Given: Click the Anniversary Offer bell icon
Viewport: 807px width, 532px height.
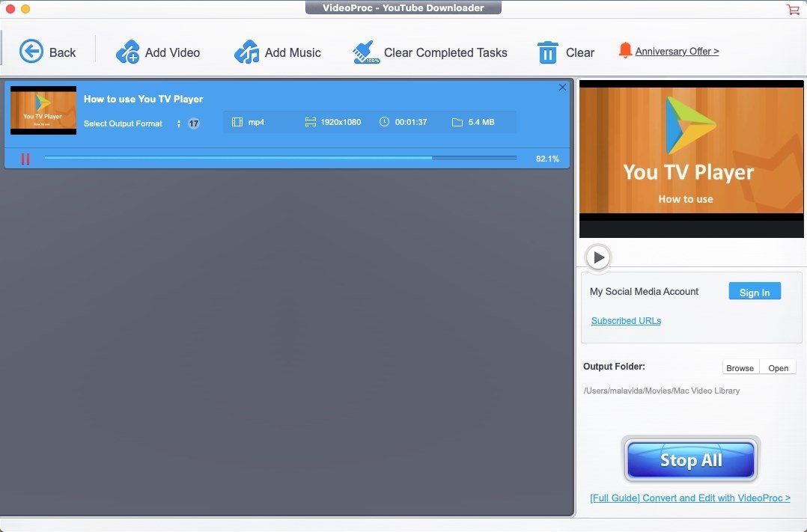Looking at the screenshot, I should tap(625, 50).
